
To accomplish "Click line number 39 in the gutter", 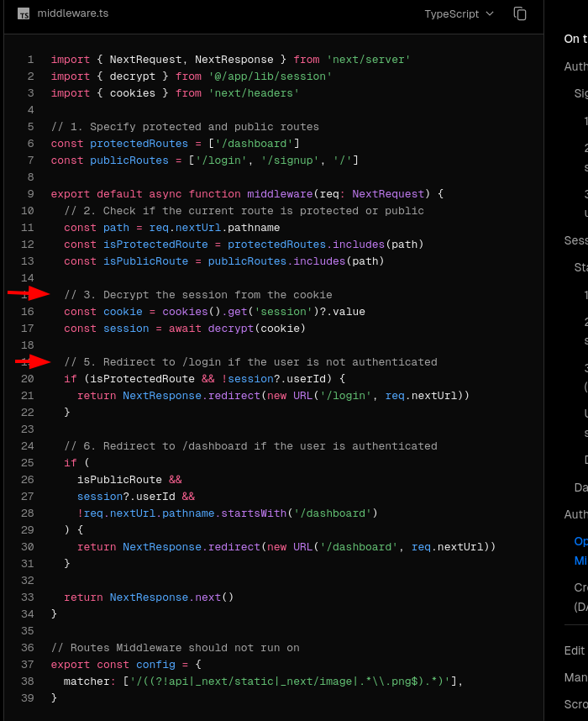I will click(28, 698).
